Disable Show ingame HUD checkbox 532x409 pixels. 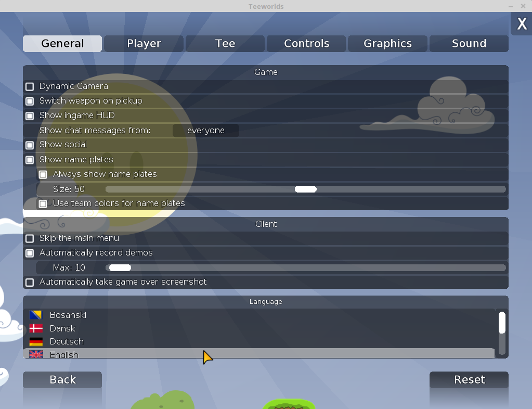pyautogui.click(x=30, y=116)
